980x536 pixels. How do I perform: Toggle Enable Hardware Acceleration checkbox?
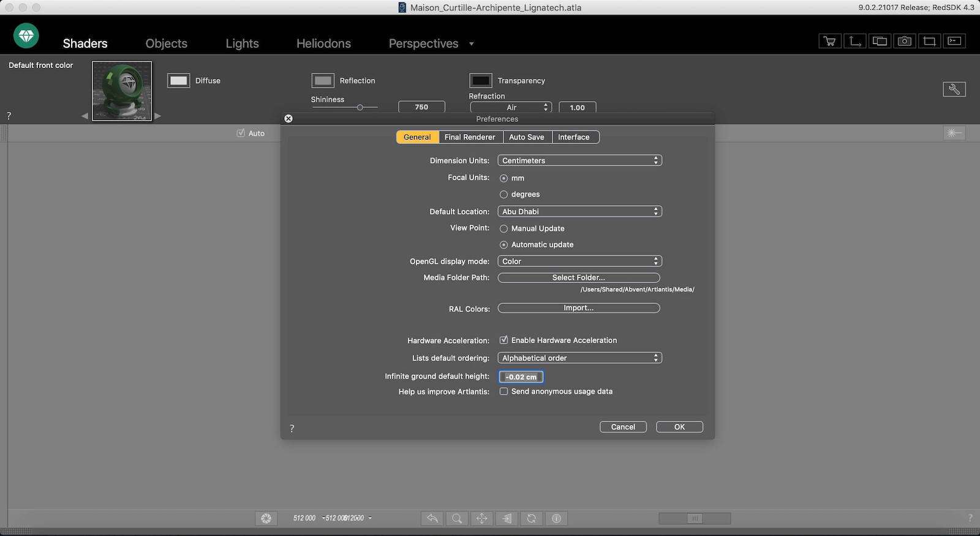[503, 340]
